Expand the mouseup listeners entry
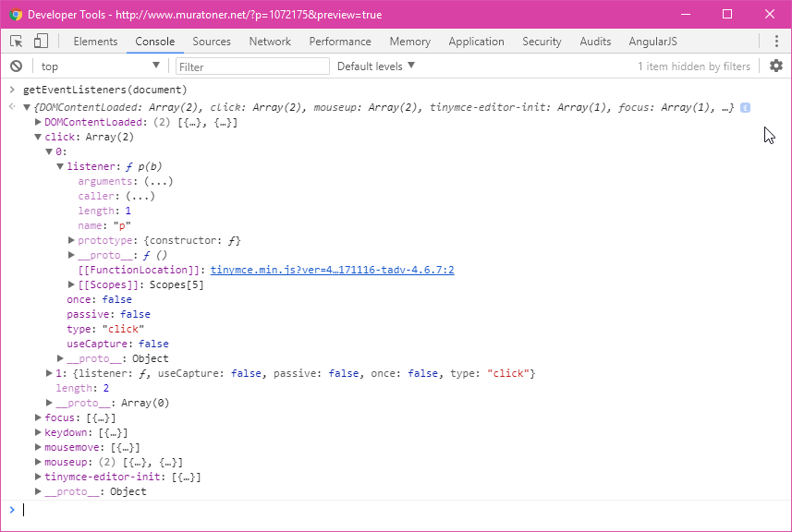 [38, 463]
